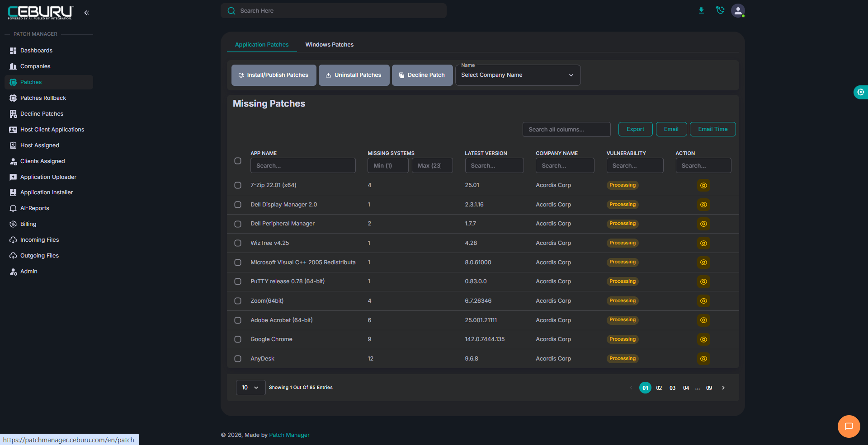
Task: Switch to Application Patches tab
Action: tap(262, 45)
